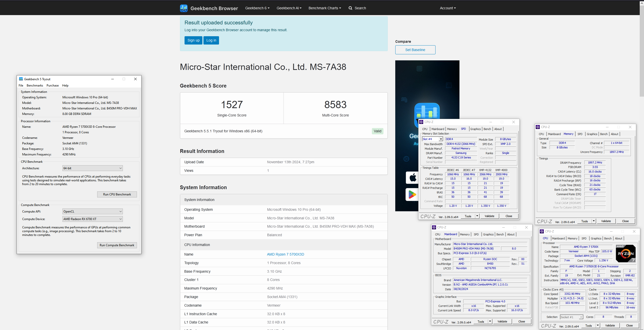Close the Geekbench 5 Tryout window
This screenshot has height=330, width=644.
point(135,79)
